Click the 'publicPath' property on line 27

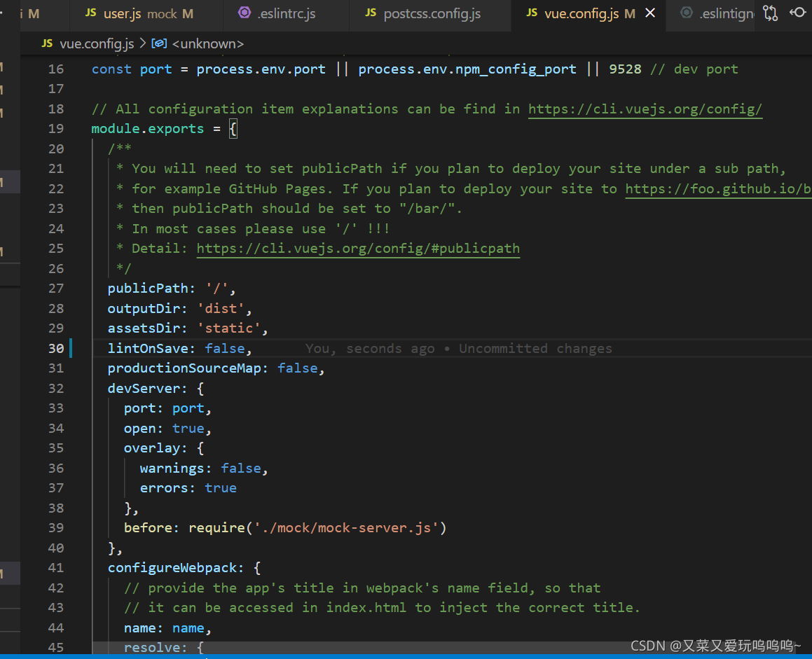(x=148, y=289)
